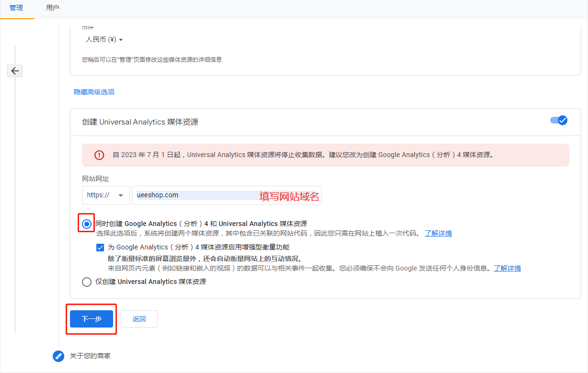Image resolution: width=588 pixels, height=373 pixels.
Task: Open the https:// protocol dropdown
Action: [x=106, y=195]
